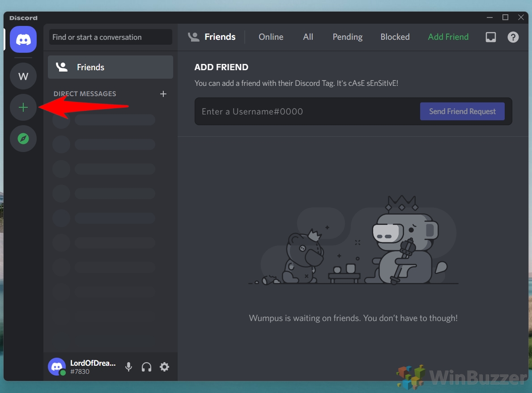Open Discord Home button
The image size is (532, 393).
(x=23, y=39)
